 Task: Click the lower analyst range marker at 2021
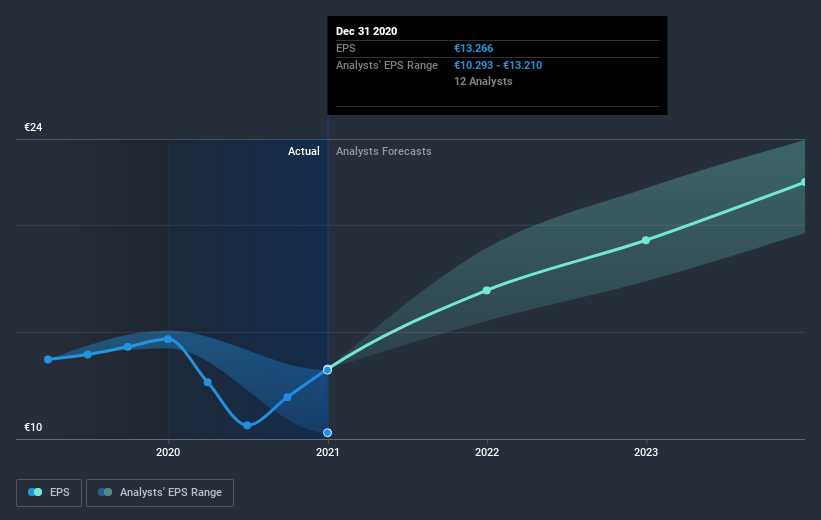[x=327, y=433]
